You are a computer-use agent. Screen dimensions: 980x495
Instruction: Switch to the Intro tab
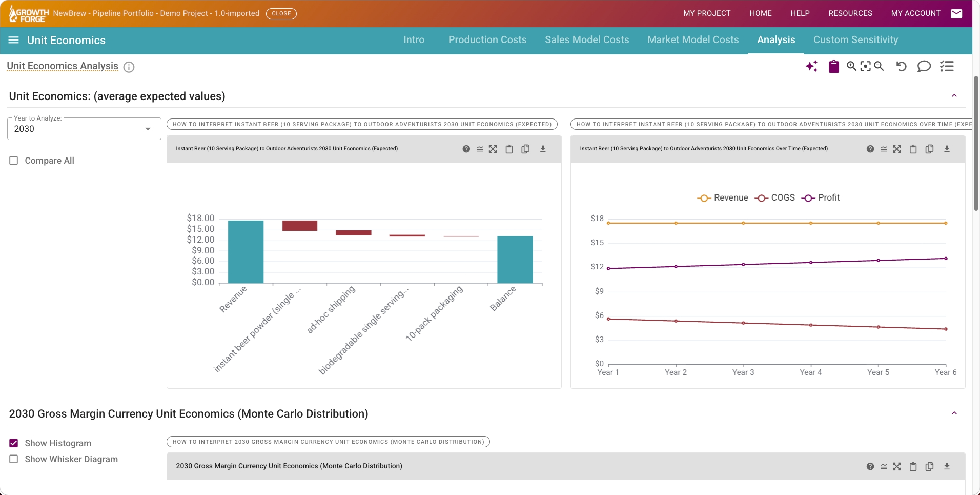click(414, 40)
